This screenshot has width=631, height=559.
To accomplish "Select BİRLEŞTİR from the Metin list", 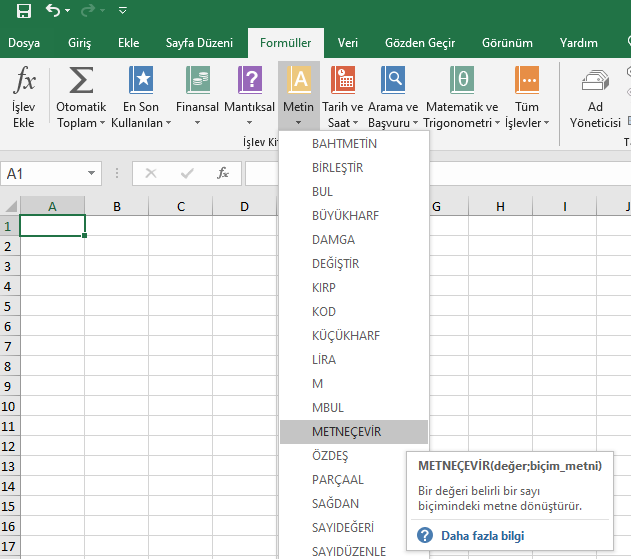I will [337, 168].
